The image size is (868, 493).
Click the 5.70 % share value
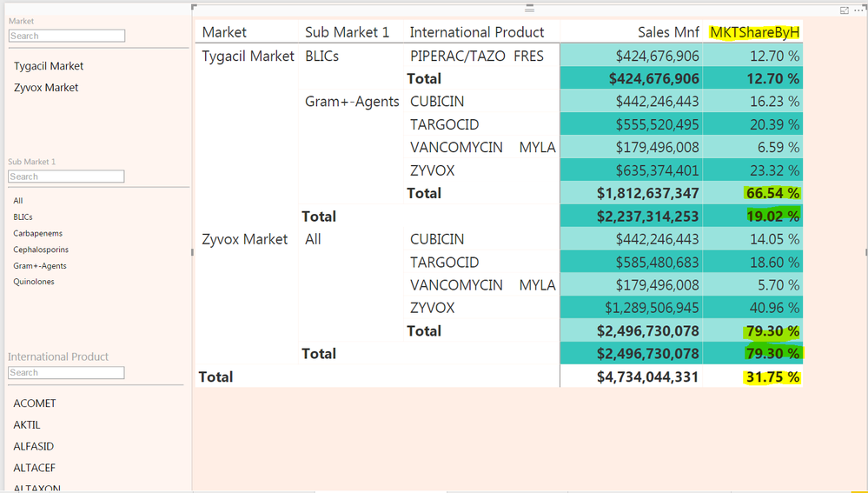[x=779, y=285]
